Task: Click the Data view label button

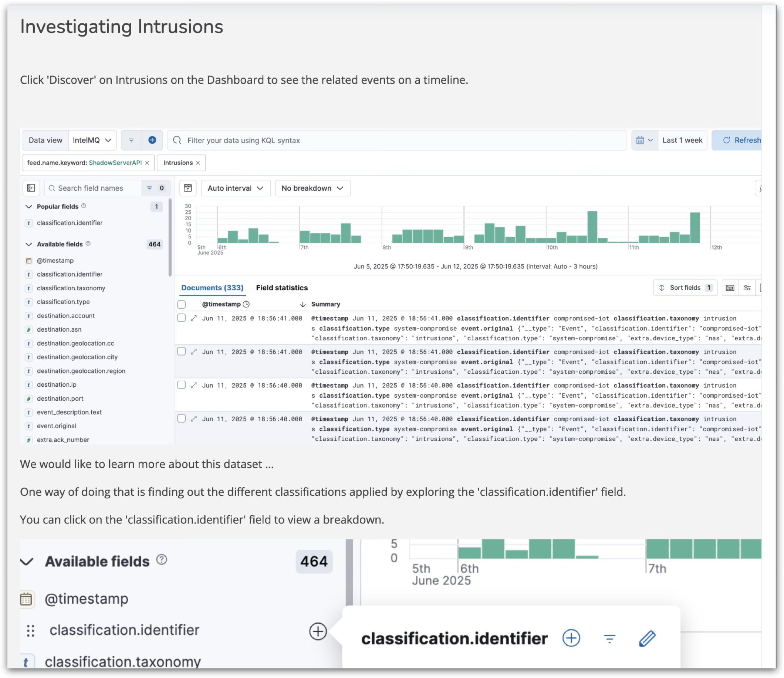Action: point(45,140)
